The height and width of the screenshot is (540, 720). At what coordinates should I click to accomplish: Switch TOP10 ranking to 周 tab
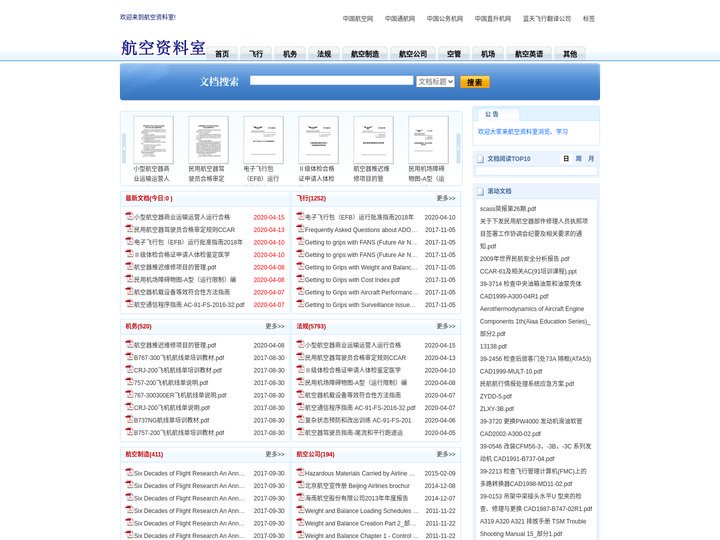[x=579, y=158]
